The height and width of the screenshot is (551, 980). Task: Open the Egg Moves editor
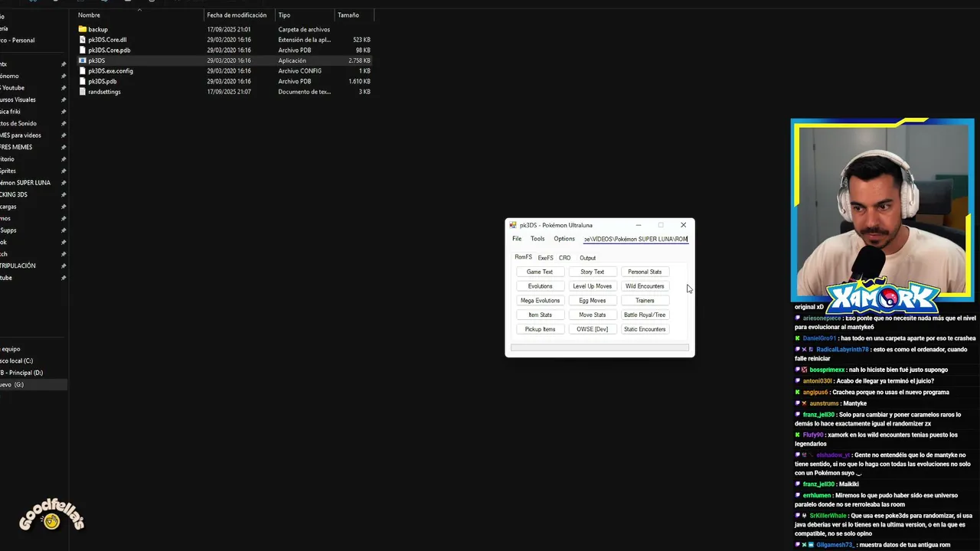592,301
